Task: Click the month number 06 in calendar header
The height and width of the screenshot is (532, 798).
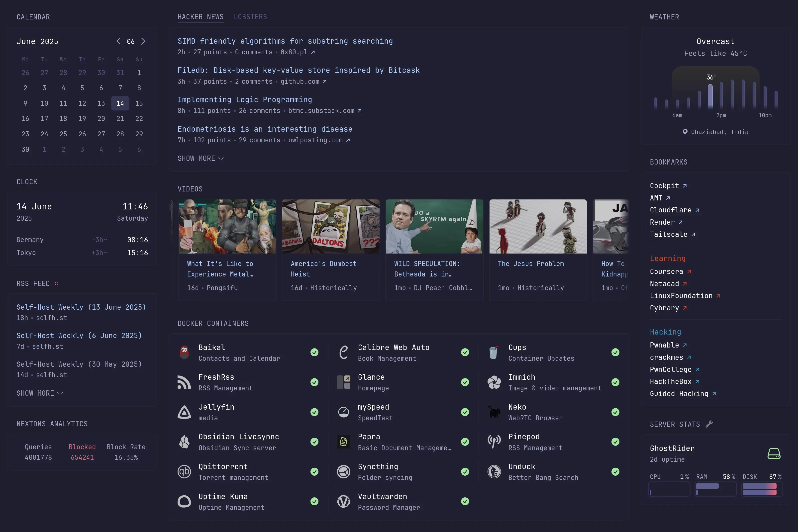Action: (131, 41)
